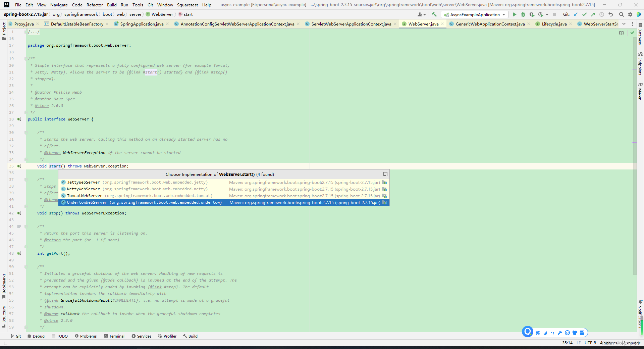Collapse Javadoc block at line 19
Image resolution: width=644 pixels, height=349 pixels.
(x=26, y=59)
